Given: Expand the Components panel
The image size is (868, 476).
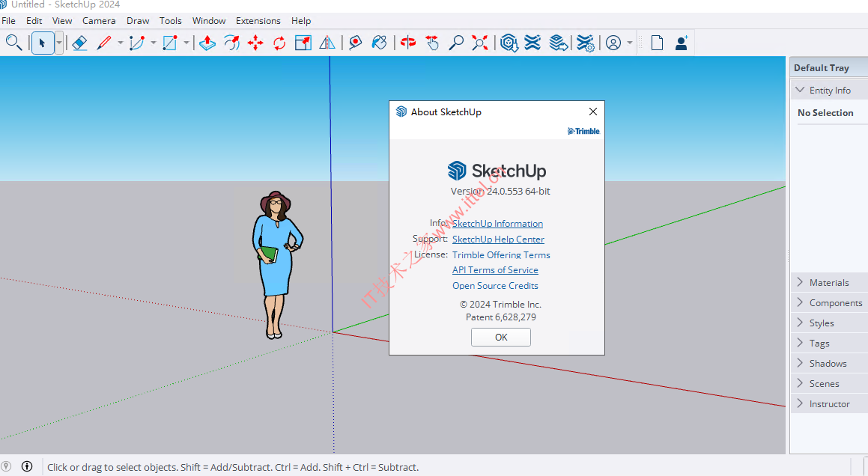Looking at the screenshot, I should coord(829,303).
